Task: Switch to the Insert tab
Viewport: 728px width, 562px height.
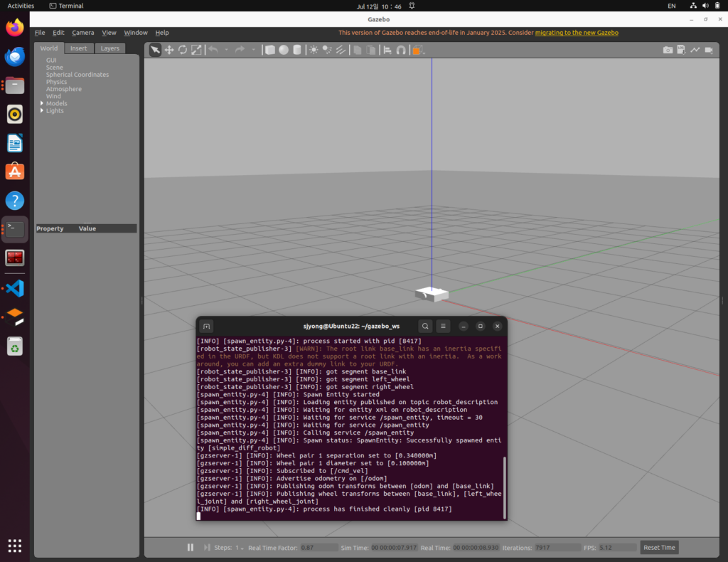Action: pos(78,48)
